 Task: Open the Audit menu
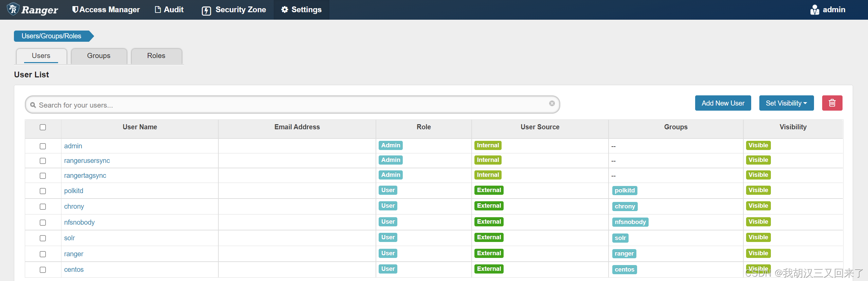(169, 10)
